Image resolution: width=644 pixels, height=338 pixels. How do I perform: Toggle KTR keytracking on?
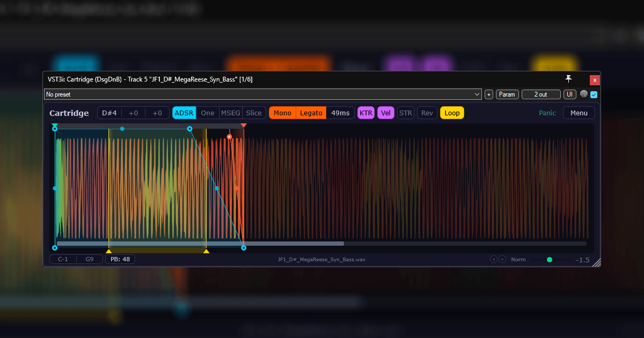[x=366, y=113]
